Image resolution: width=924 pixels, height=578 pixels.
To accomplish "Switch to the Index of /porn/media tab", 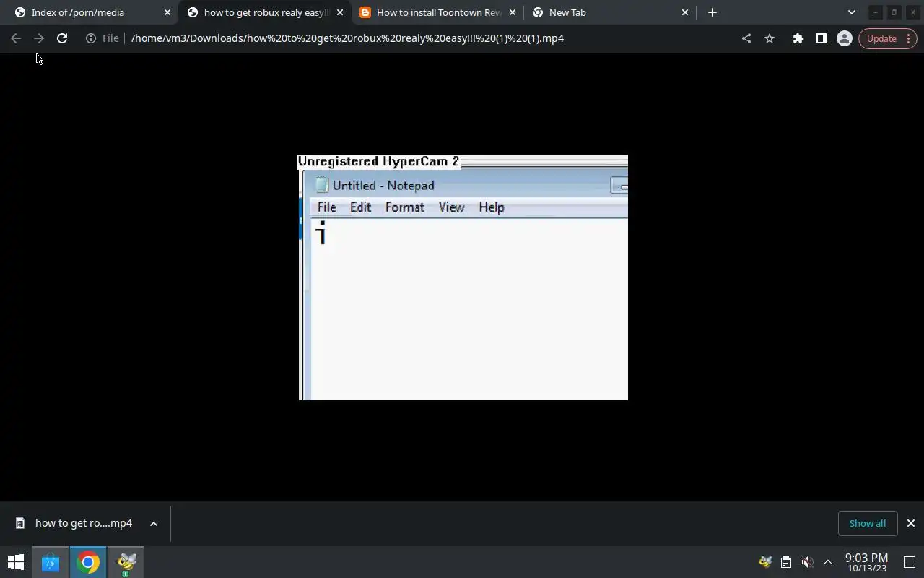I will pos(78,12).
